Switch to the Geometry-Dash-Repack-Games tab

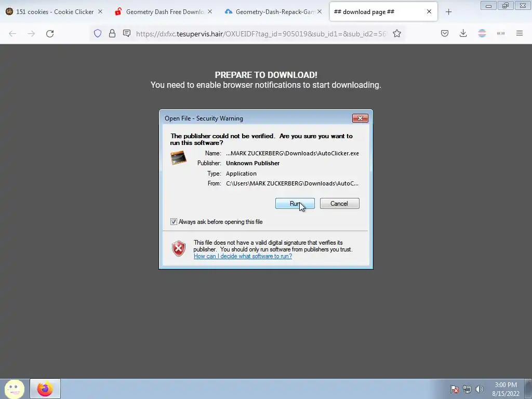click(x=274, y=12)
